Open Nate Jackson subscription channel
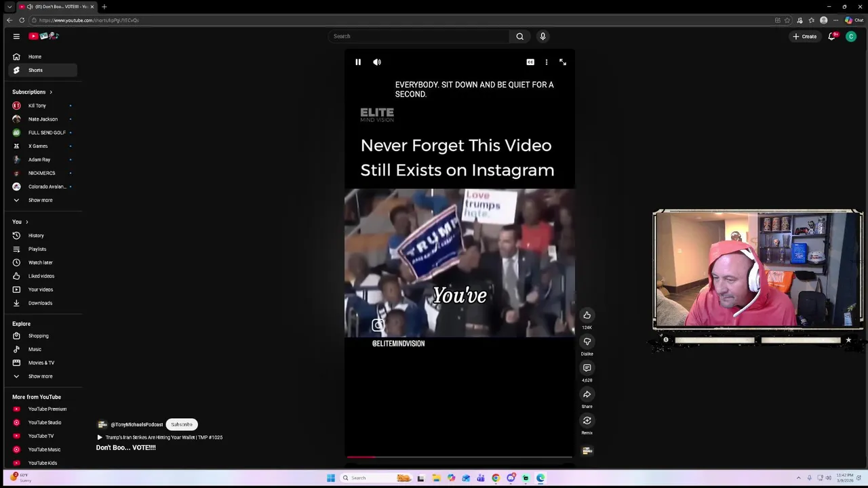The height and width of the screenshot is (488, 868). pos(43,119)
